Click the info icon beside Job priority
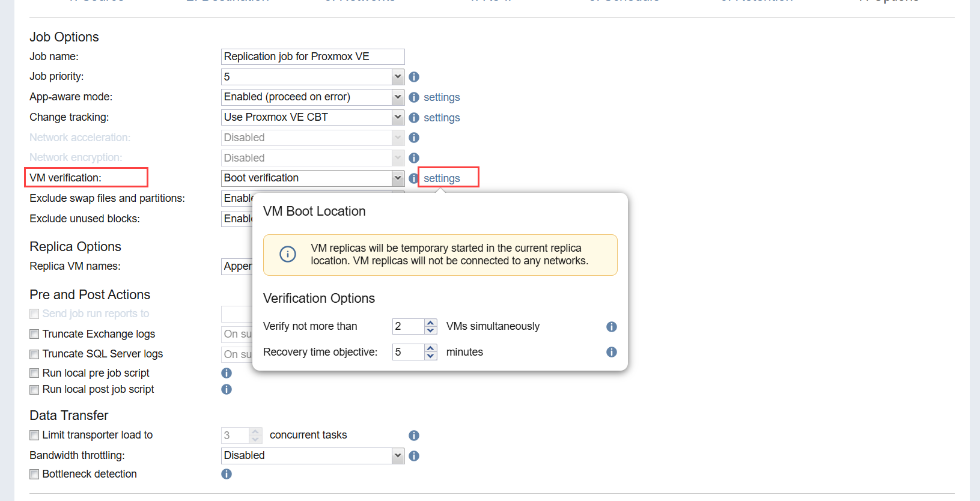 [414, 77]
